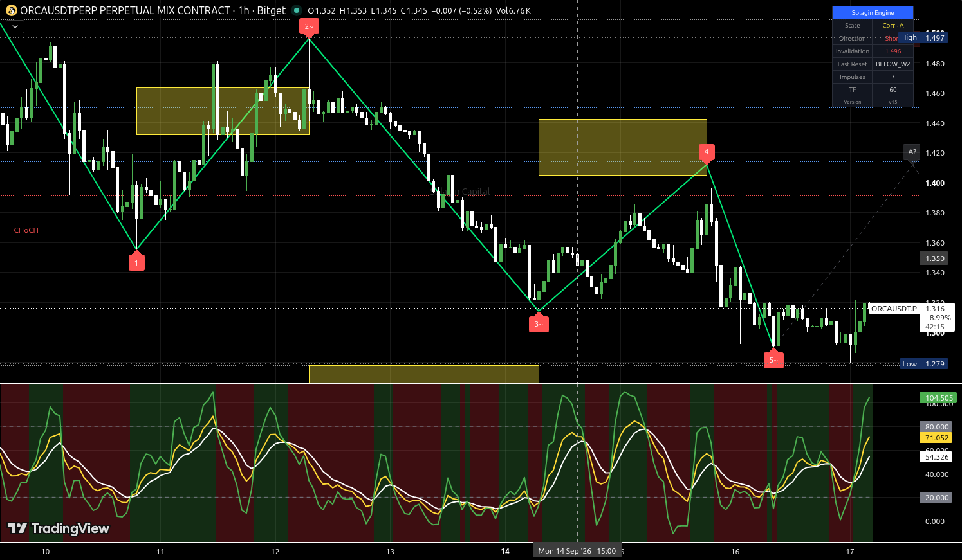Click the Version v15 cell
This screenshot has height=560, width=962.
click(x=893, y=102)
